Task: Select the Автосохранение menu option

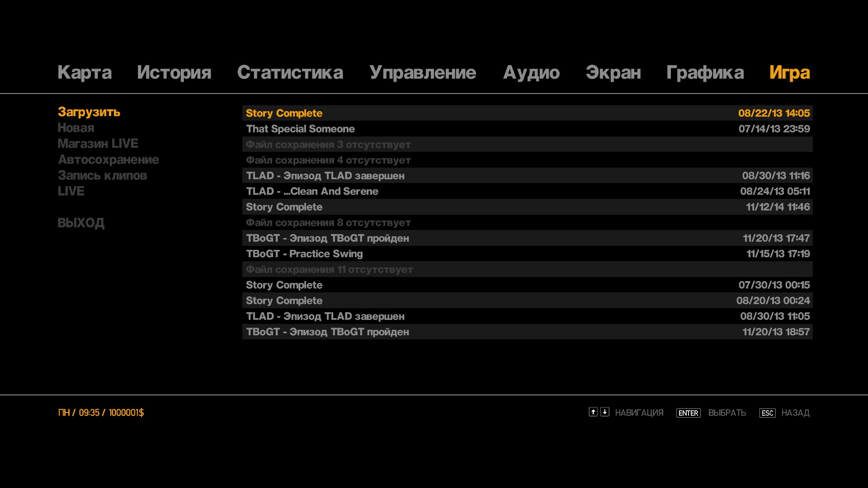Action: [108, 160]
